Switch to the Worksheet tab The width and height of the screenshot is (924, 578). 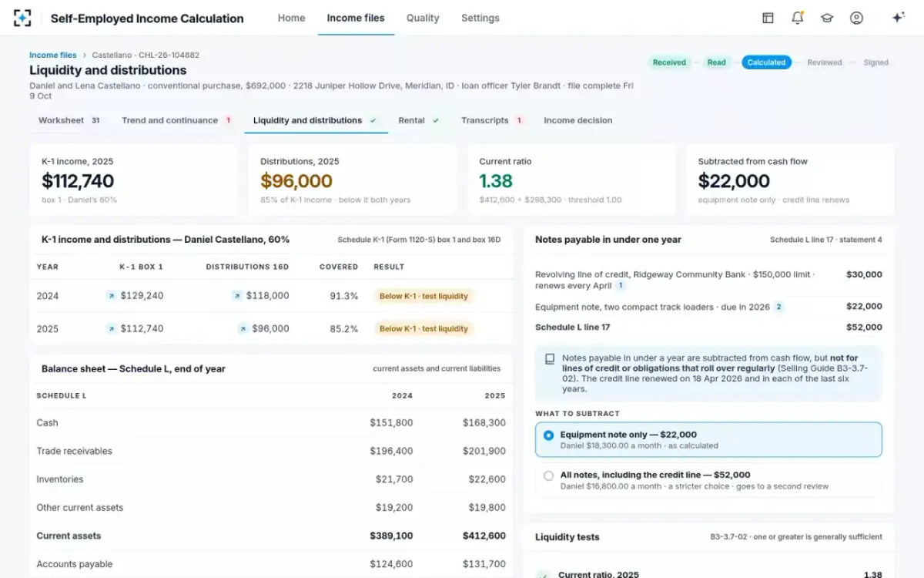[x=69, y=120]
